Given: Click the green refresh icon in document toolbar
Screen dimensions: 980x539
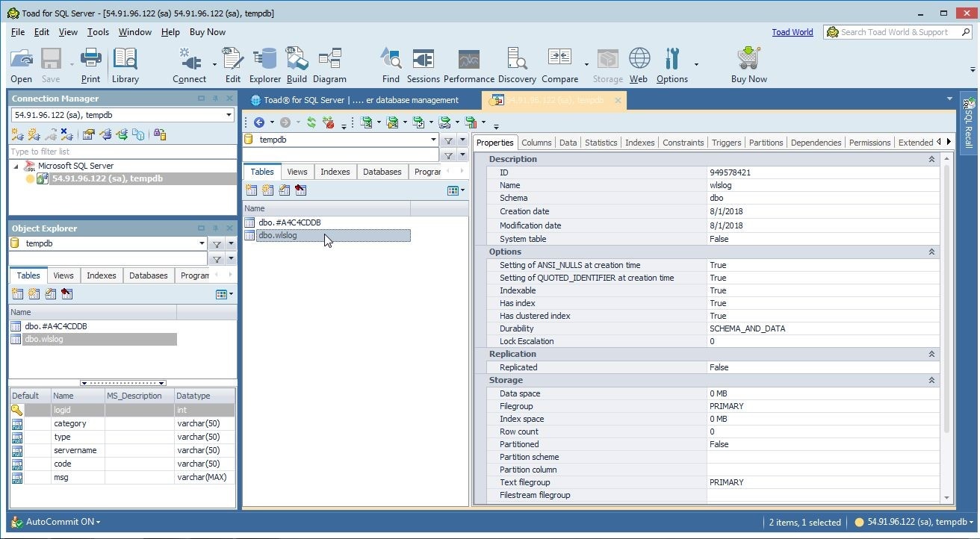Looking at the screenshot, I should coord(311,122).
